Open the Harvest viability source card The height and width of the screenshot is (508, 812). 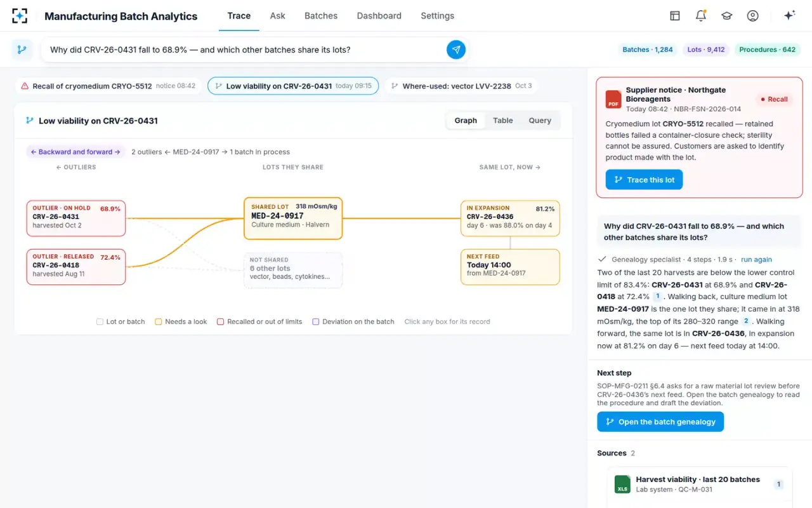coord(700,485)
